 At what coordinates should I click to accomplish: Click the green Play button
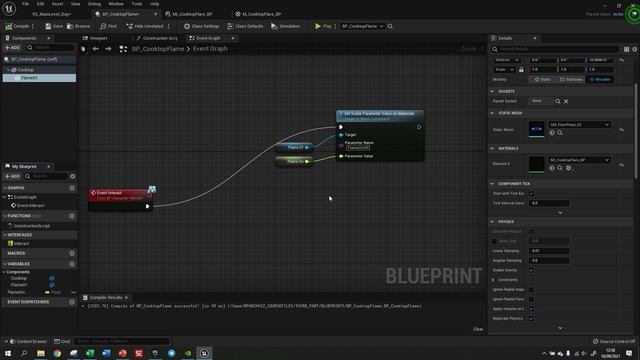click(x=323, y=26)
